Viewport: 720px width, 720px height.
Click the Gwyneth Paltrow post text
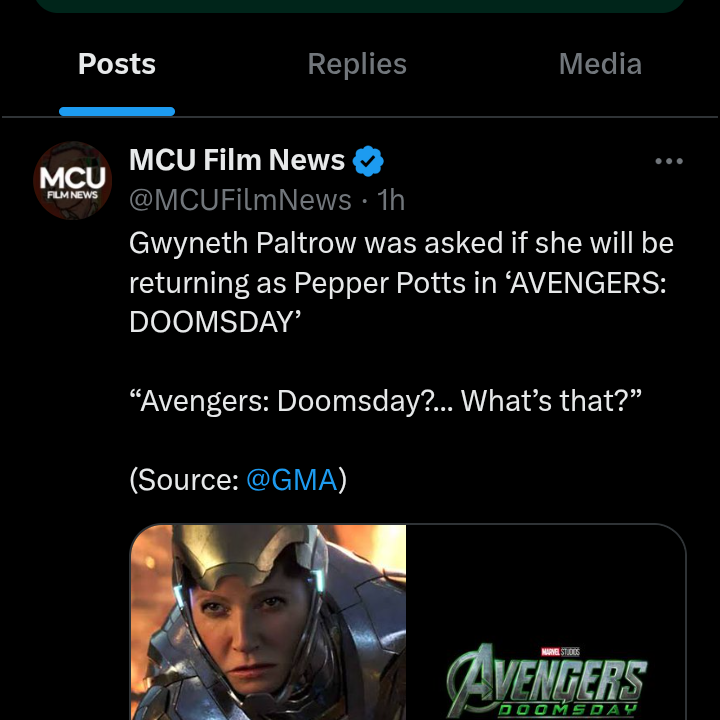pyautogui.click(x=402, y=282)
